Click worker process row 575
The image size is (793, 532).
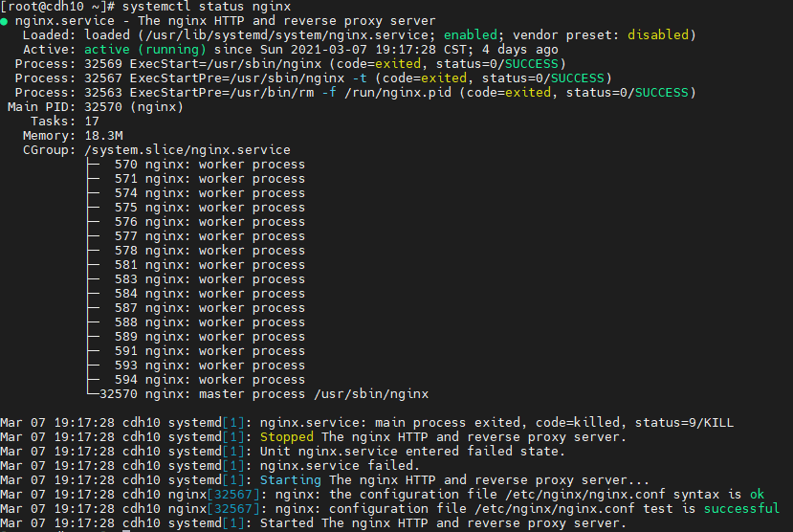pyautogui.click(x=196, y=208)
